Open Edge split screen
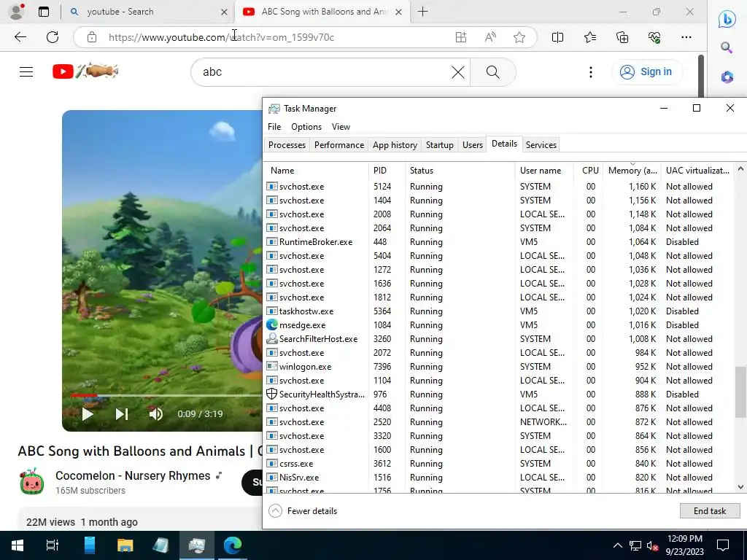 click(557, 37)
